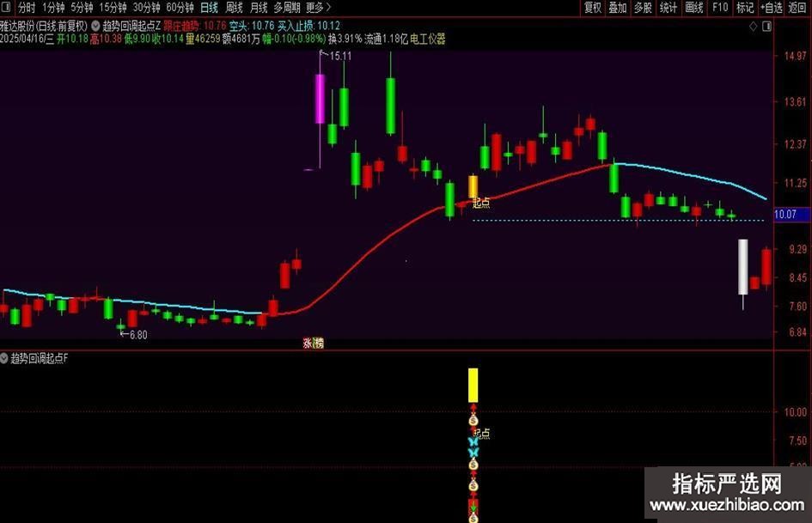Click the 10.00 sub-chart axis label

796,412
